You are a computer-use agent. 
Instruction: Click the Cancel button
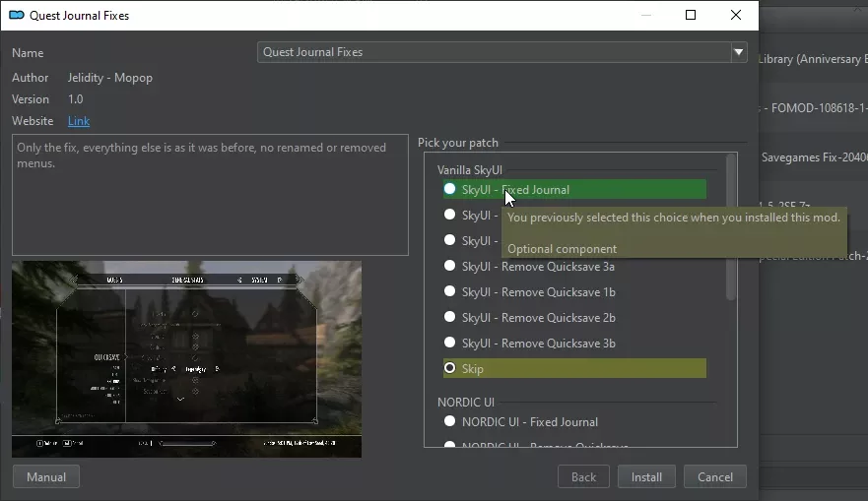coord(715,476)
